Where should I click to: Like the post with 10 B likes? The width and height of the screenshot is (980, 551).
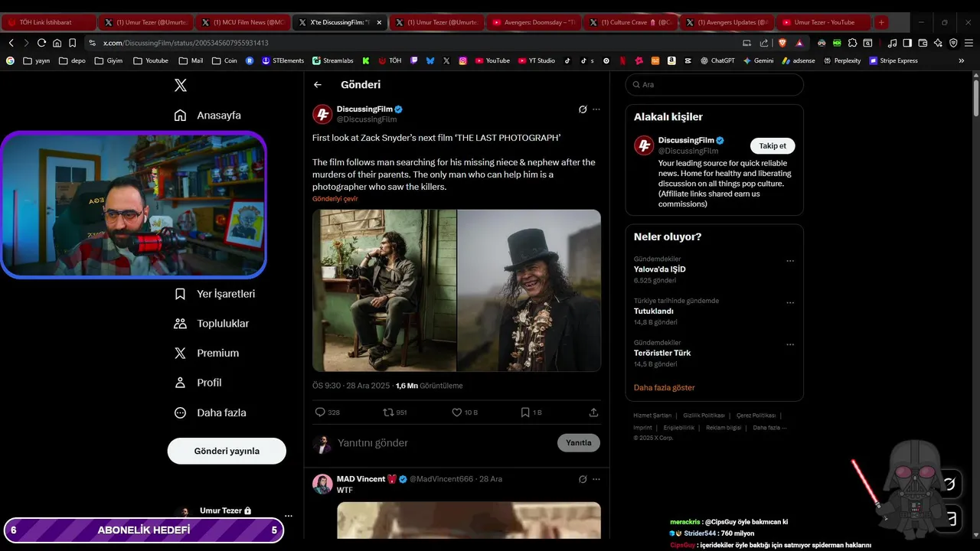click(x=464, y=412)
